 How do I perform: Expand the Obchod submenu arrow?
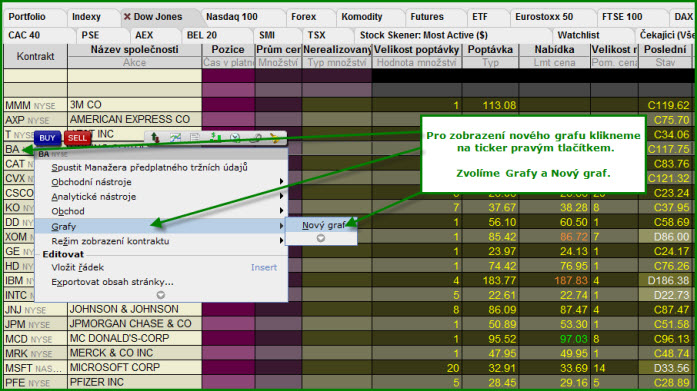point(281,211)
